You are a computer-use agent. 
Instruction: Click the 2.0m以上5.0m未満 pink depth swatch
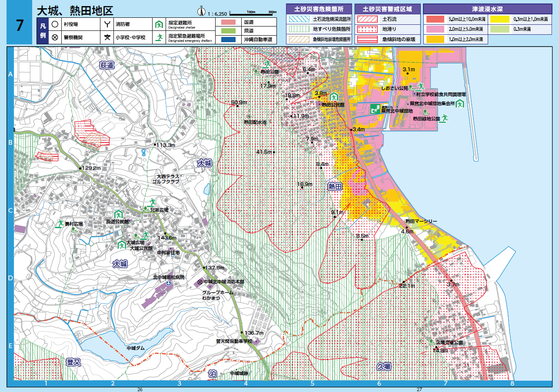(x=435, y=29)
